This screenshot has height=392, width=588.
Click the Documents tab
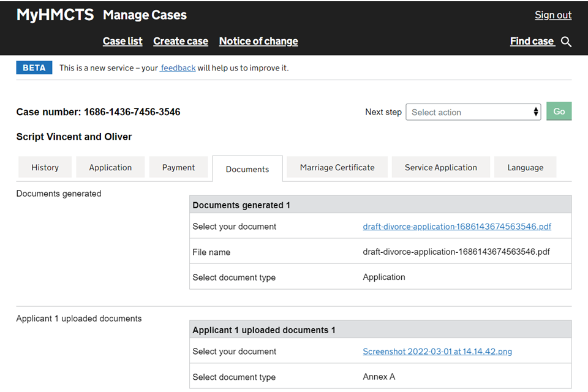point(247,169)
